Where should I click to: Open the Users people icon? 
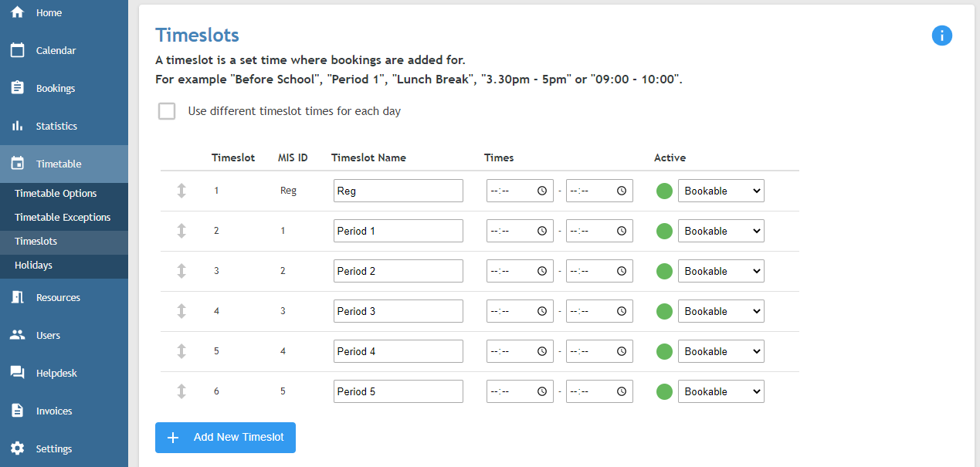coord(17,335)
